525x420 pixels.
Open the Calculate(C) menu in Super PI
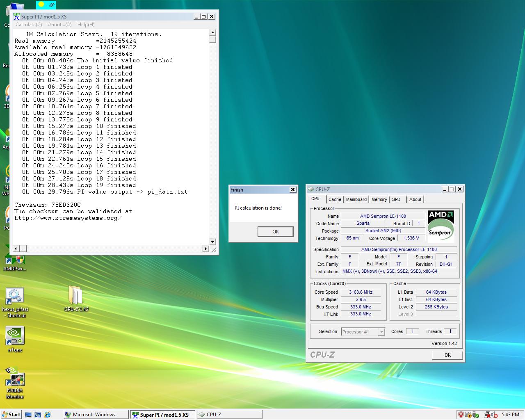coord(29,25)
